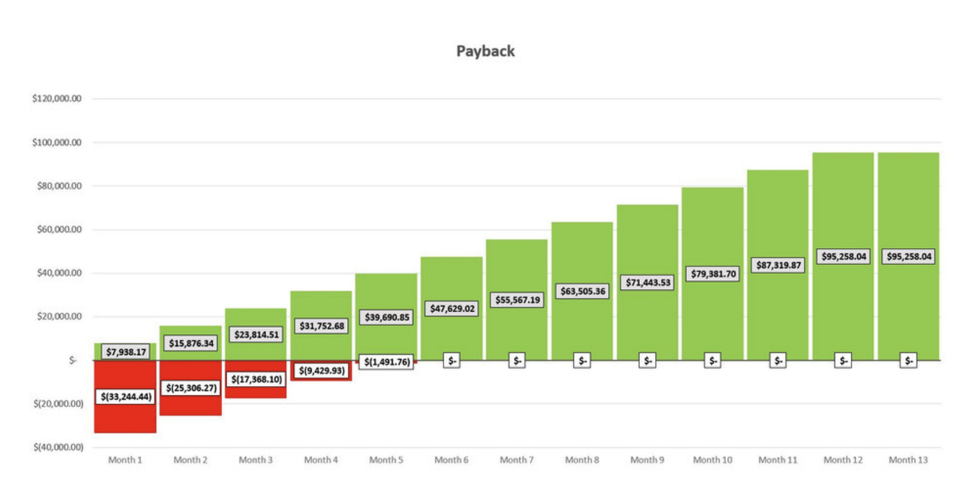Viewport: 980px width, 491px height.
Task: Select the Month 9 axis label
Action: click(647, 460)
